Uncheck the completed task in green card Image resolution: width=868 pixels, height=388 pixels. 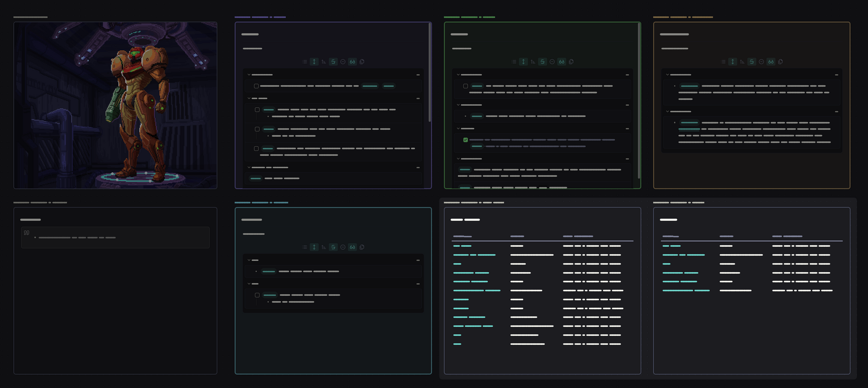coord(465,140)
